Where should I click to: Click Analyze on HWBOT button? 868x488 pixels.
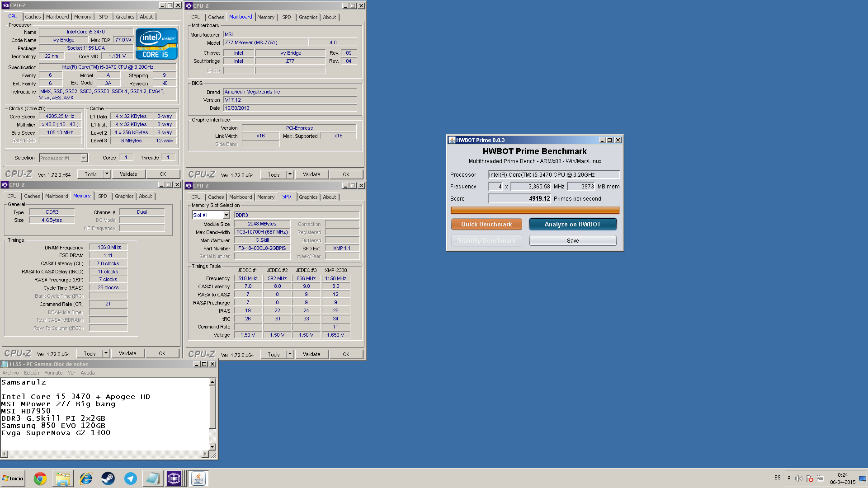tap(573, 224)
